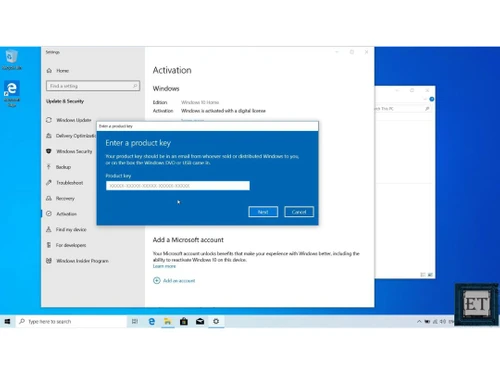Focus the Find a setting search box
Viewport: 500px width, 375px height.
click(x=93, y=86)
